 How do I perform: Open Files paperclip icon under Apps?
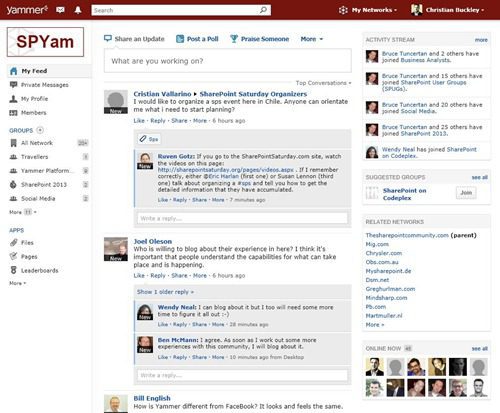pyautogui.click(x=14, y=242)
